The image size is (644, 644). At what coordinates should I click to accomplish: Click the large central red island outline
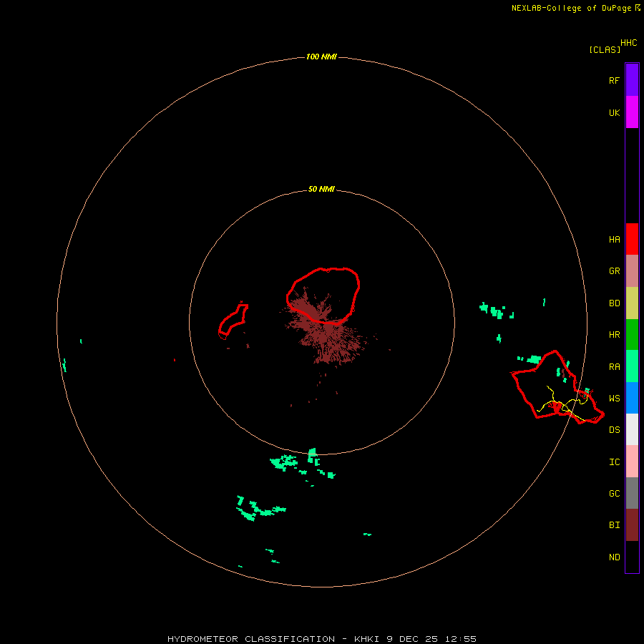tap(323, 296)
